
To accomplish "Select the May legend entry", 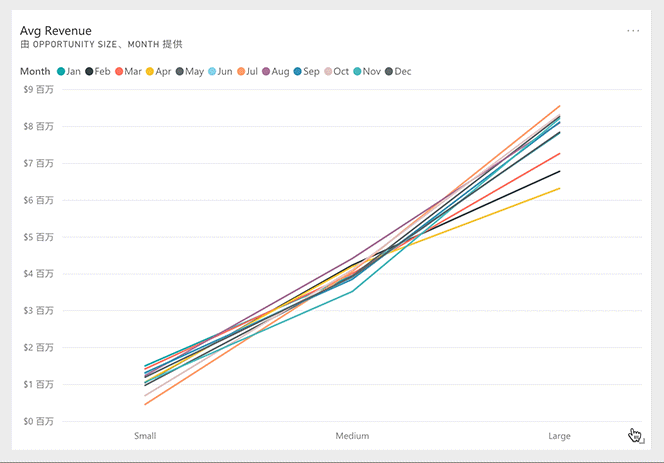I will click(x=190, y=72).
